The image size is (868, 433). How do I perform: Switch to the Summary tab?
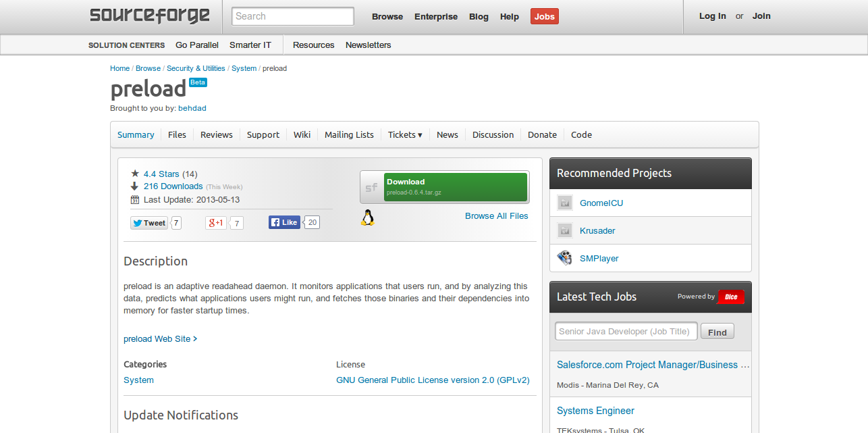click(x=136, y=134)
